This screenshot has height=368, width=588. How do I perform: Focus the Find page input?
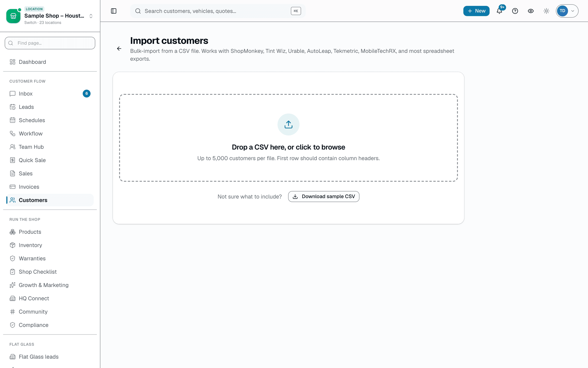[x=50, y=43]
